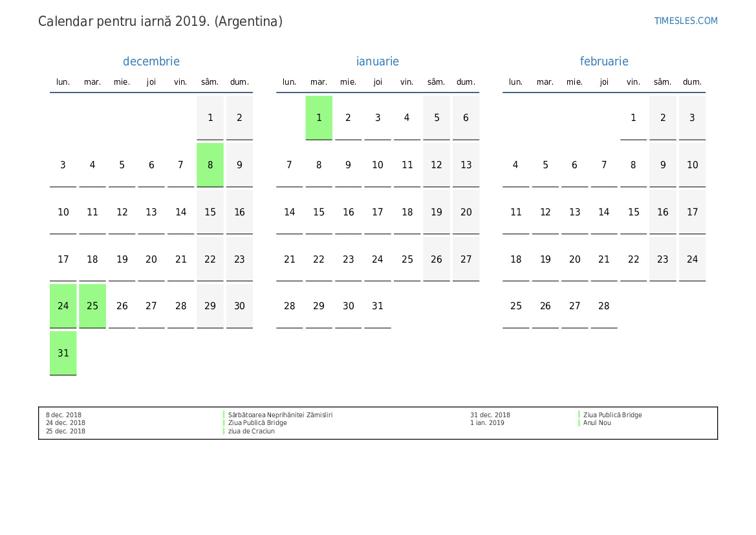
Task: Select February 17 in februarie
Action: pos(693,212)
